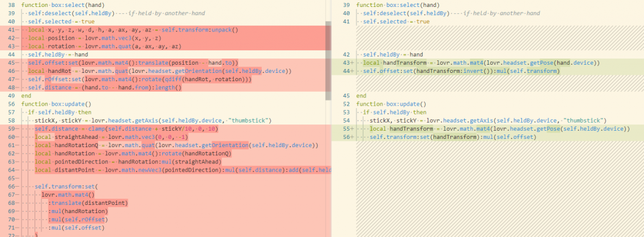The width and height of the screenshot is (644, 237).
Task: Click line number 41 in left pane
Action: click(x=11, y=30)
